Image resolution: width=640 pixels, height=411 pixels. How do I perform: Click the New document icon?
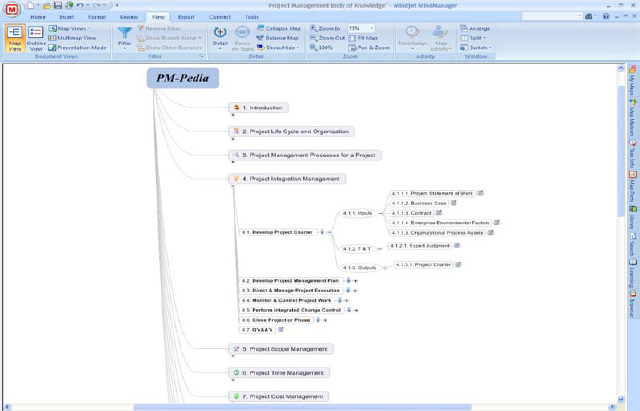pos(31,5)
